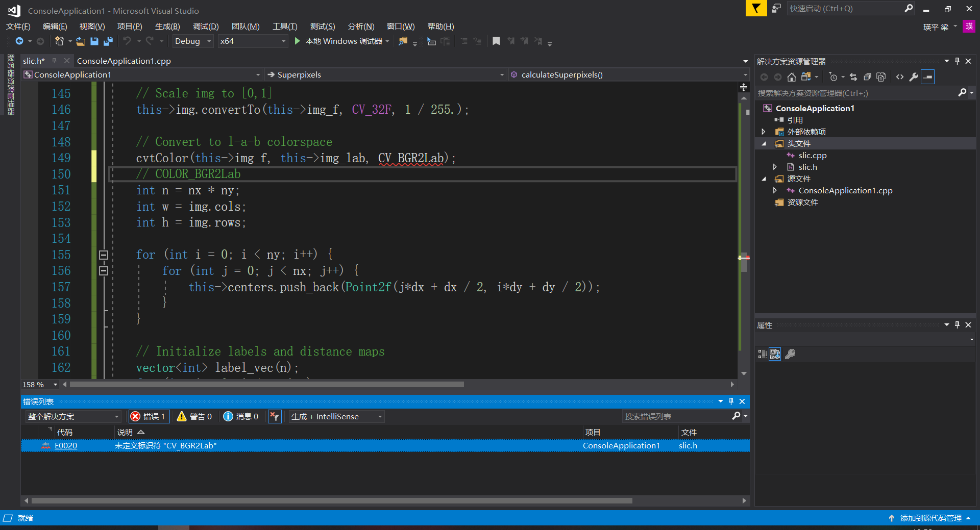Collapse the outer for loop at line 155
The width and height of the screenshot is (980, 530).
click(104, 255)
